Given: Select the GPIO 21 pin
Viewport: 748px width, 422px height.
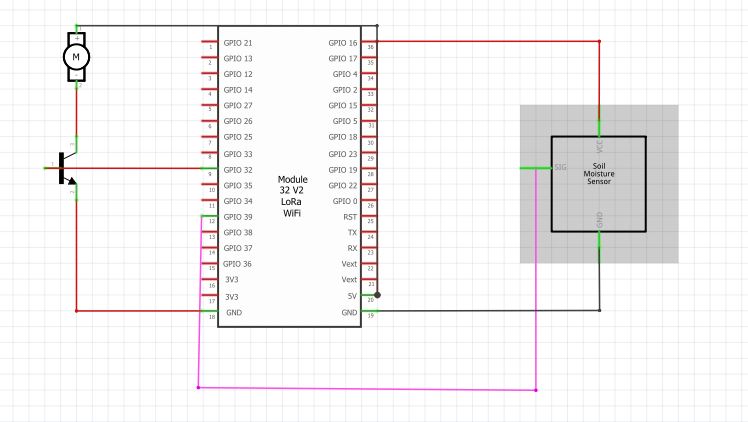Looking at the screenshot, I should pyautogui.click(x=209, y=43).
